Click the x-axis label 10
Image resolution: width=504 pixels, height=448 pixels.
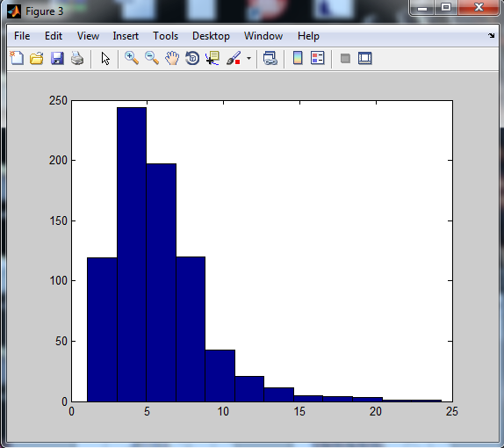pos(223,411)
